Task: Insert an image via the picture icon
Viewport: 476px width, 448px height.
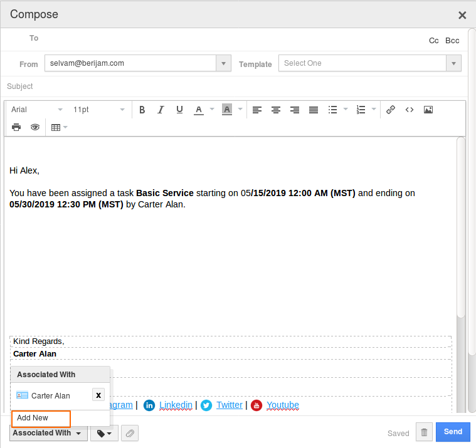Action: pyautogui.click(x=428, y=110)
